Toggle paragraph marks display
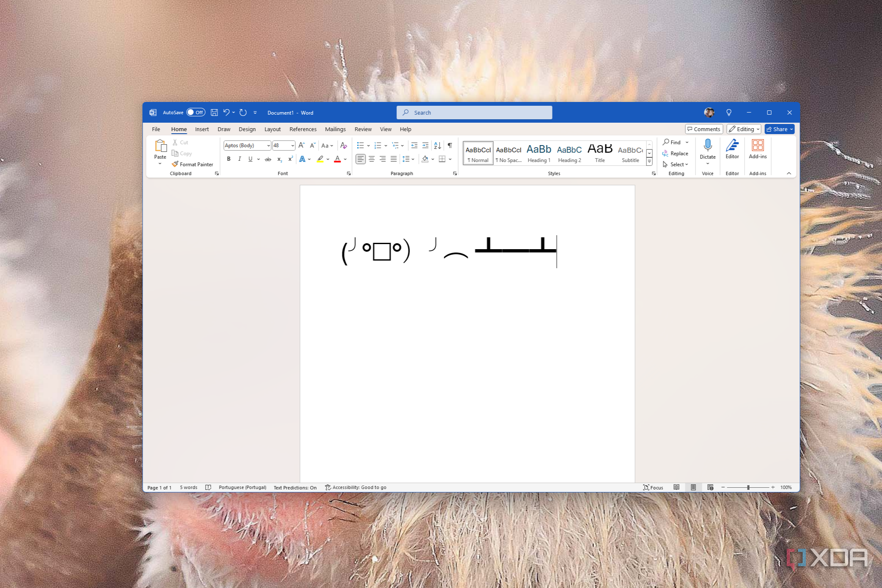Viewport: 882px width, 588px height. pyautogui.click(x=450, y=146)
